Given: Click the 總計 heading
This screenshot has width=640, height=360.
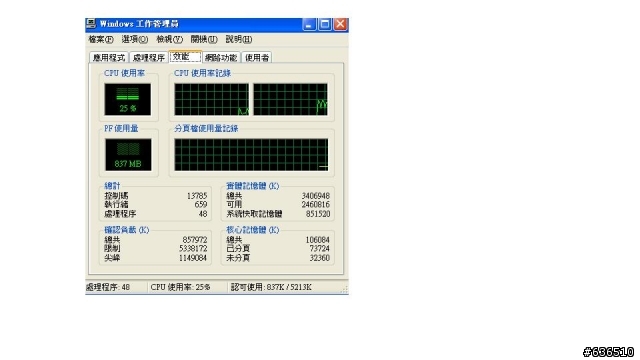Looking at the screenshot, I should [x=112, y=186].
